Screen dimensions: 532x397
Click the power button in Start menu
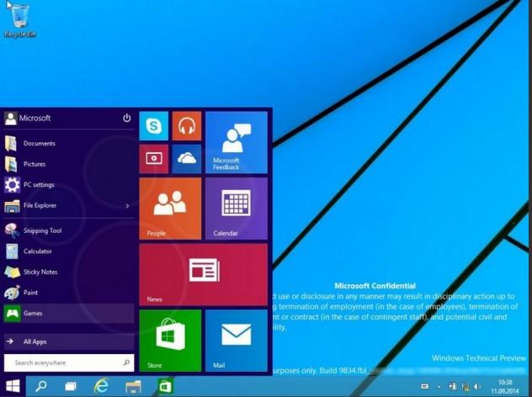click(x=127, y=119)
